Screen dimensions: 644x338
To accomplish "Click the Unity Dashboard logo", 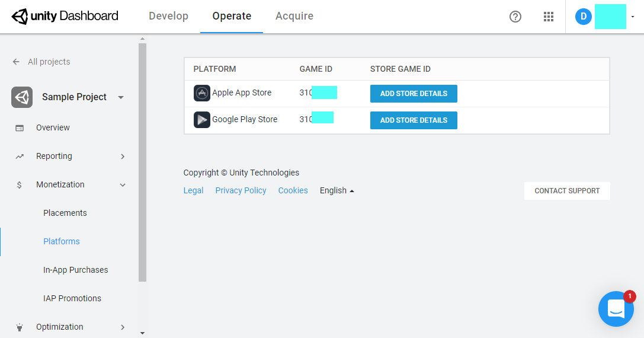I will [x=65, y=17].
